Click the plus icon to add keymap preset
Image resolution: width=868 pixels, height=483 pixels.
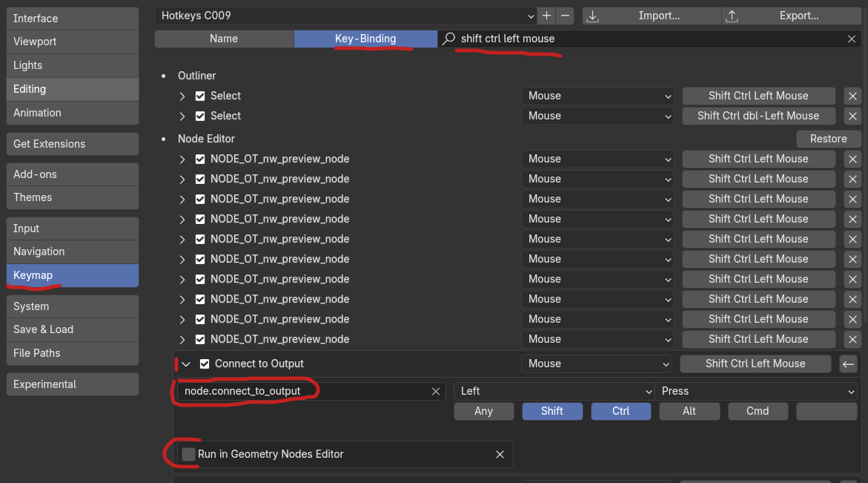(x=546, y=16)
